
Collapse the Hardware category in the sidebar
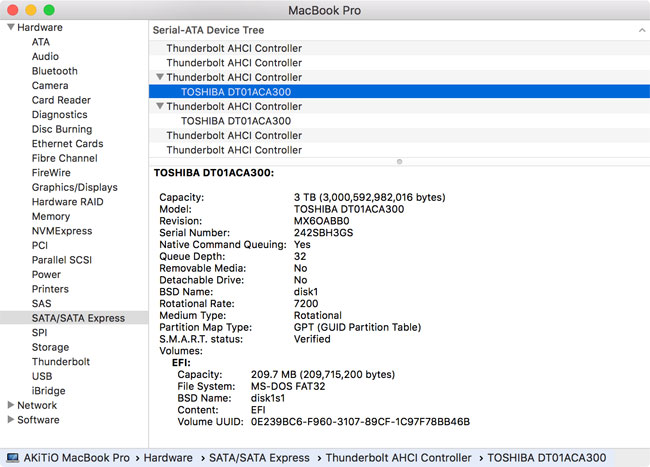coord(10,27)
